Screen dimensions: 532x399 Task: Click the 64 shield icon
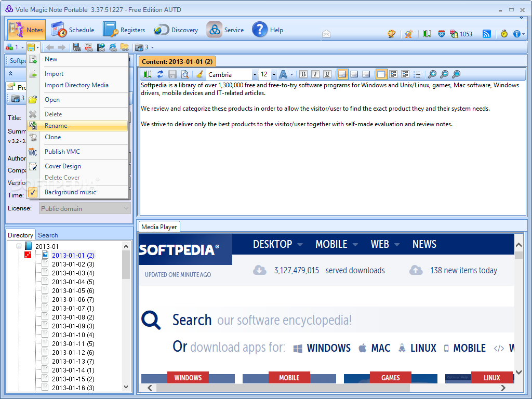click(441, 34)
